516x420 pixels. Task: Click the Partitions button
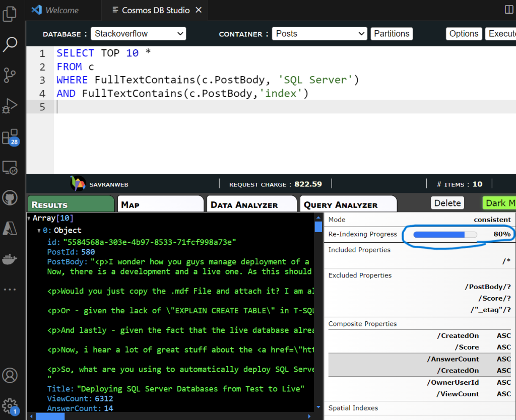pyautogui.click(x=391, y=34)
